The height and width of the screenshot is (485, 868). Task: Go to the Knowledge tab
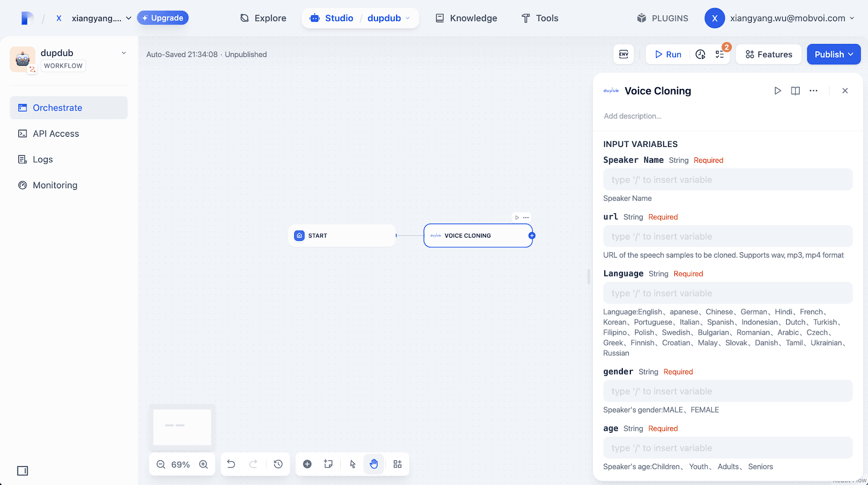467,18
